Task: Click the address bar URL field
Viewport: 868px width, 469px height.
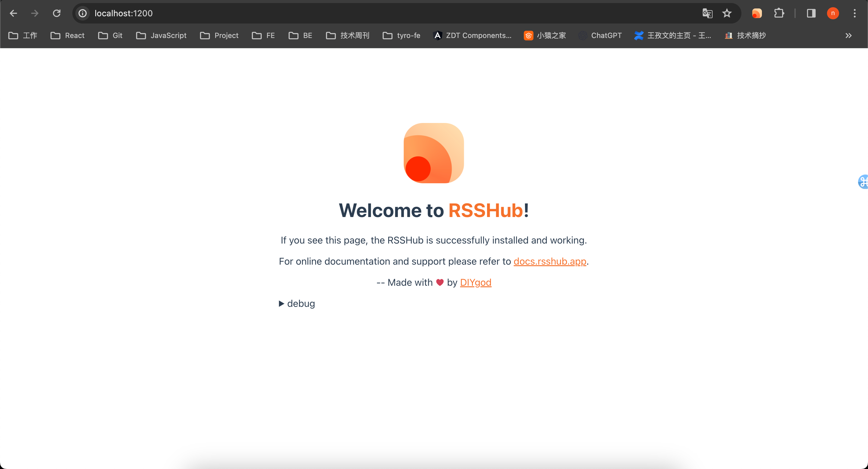Action: coord(371,13)
